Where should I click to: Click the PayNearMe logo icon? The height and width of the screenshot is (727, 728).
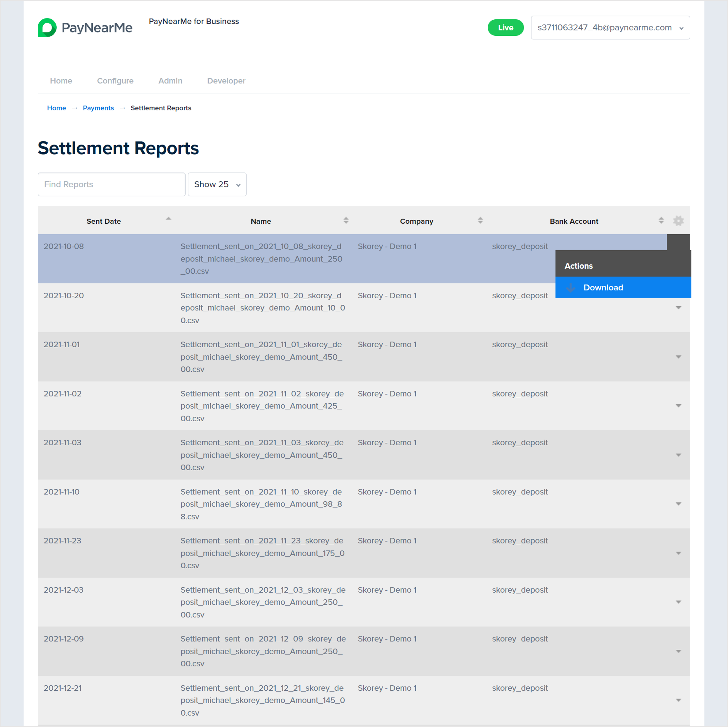pos(47,28)
